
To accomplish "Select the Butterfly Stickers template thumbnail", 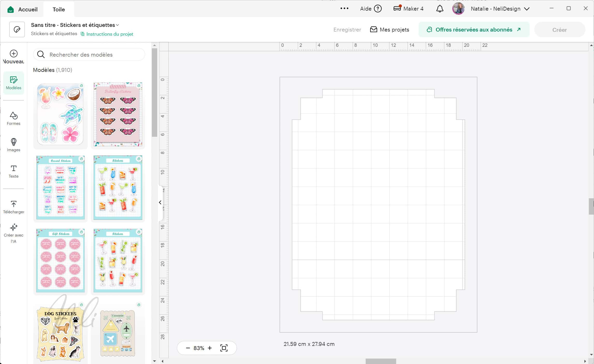I will pos(118,115).
